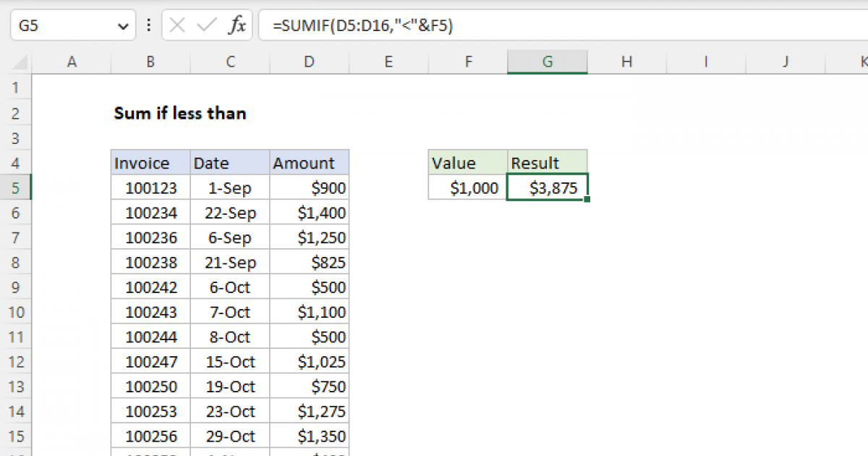The width and height of the screenshot is (868, 456).
Task: Select the date cell 22-Sep
Action: (x=230, y=213)
